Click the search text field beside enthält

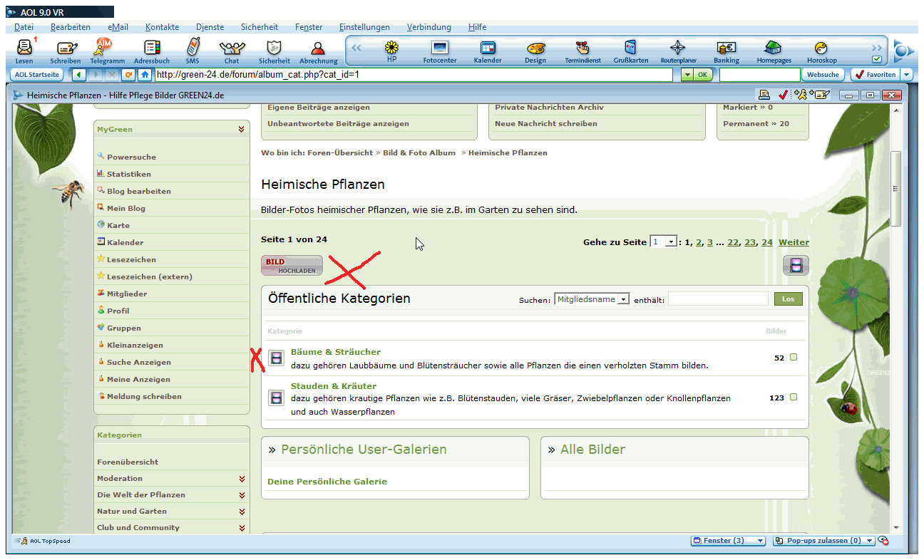click(718, 299)
